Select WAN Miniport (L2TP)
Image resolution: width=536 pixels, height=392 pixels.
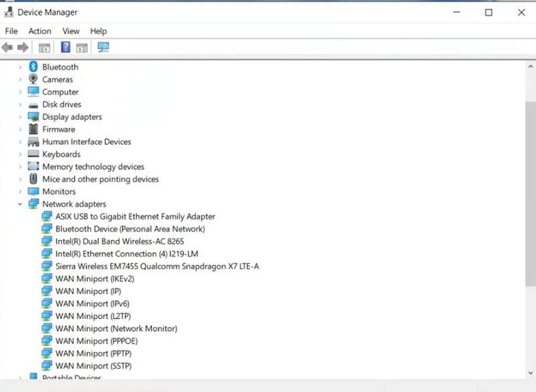pos(93,316)
